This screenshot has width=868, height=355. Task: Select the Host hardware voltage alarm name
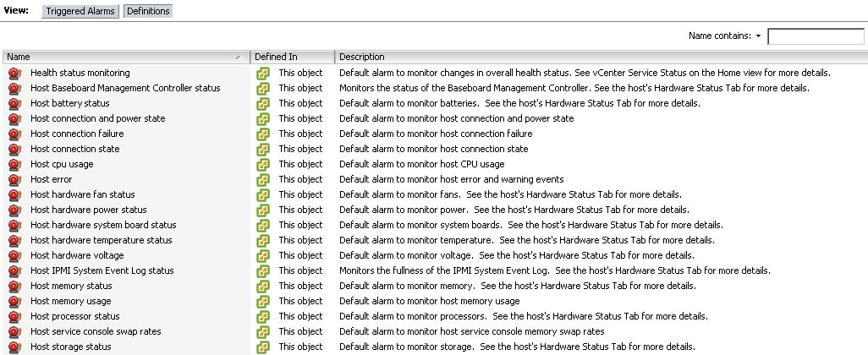[77, 255]
